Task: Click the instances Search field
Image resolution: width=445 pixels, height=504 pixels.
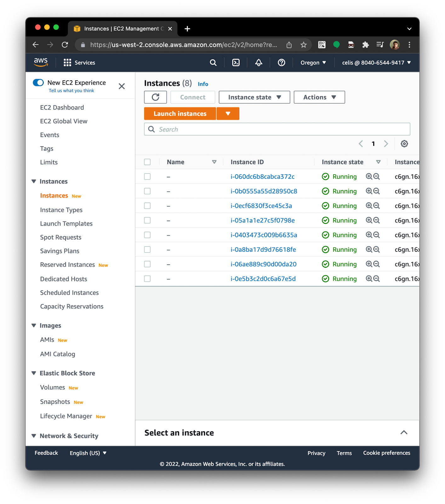Action: 277,129
